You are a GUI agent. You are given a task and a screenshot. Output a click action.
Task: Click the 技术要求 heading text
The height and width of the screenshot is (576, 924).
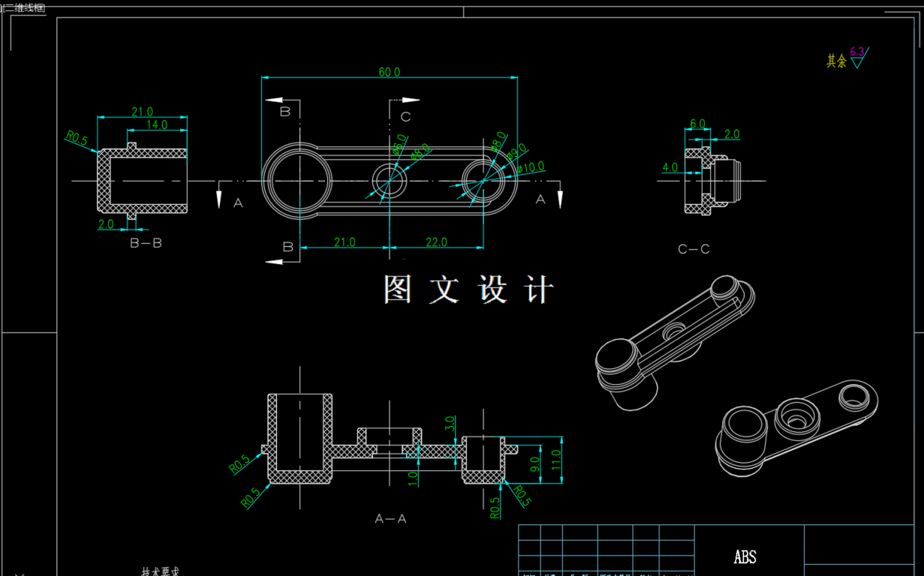[161, 571]
